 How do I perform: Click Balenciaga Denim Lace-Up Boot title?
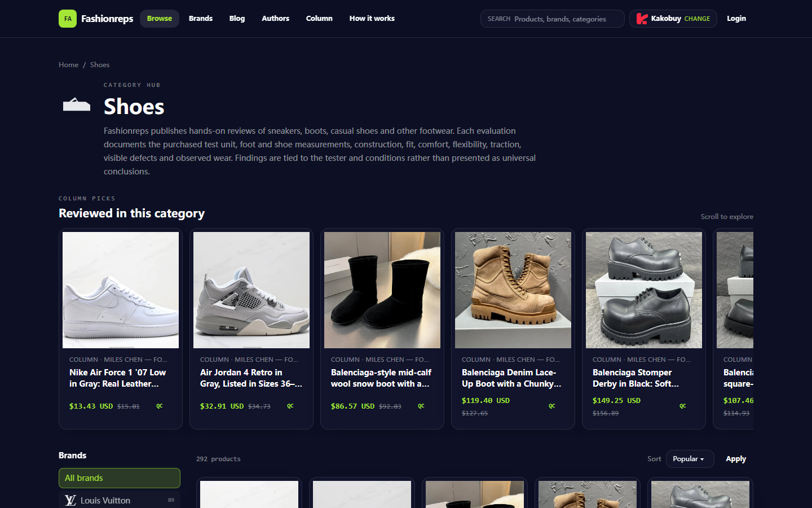[x=511, y=378]
